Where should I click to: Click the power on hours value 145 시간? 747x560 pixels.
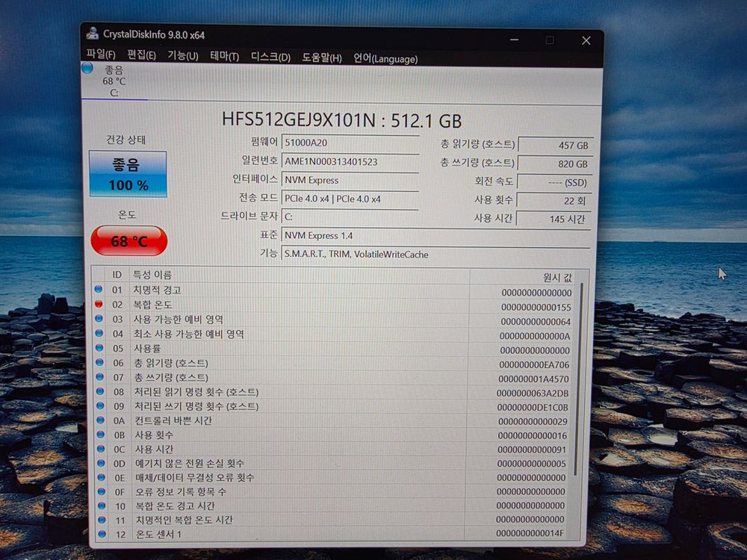[553, 220]
